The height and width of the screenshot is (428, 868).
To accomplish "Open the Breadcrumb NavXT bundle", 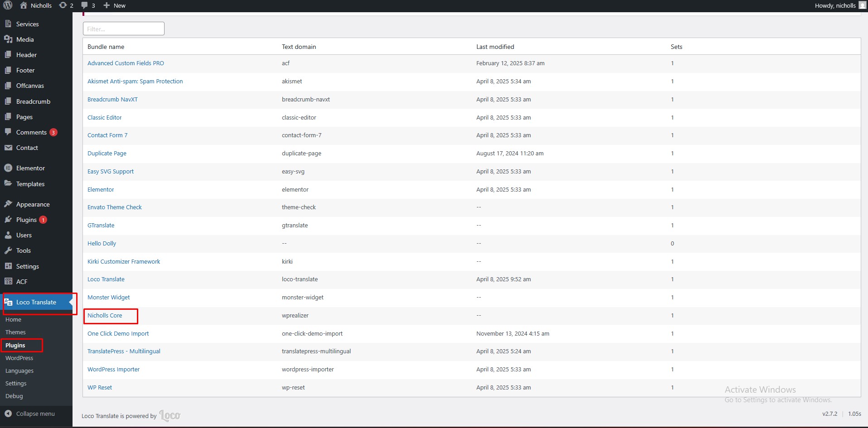I will pyautogui.click(x=112, y=99).
